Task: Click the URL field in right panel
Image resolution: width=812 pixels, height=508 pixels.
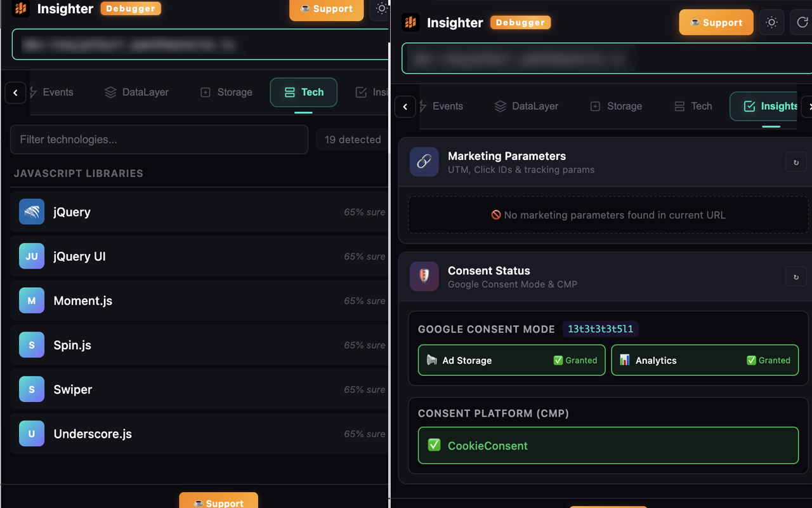Action: 607,58
